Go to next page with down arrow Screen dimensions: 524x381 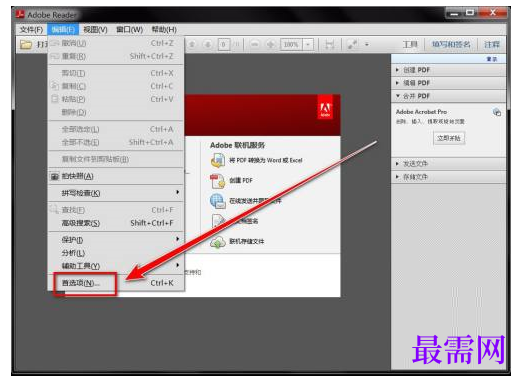tap(208, 44)
